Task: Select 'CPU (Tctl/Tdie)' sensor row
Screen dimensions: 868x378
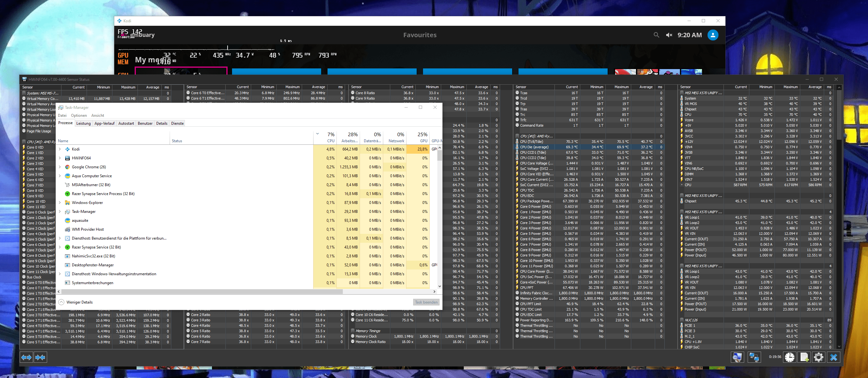Action: point(589,142)
